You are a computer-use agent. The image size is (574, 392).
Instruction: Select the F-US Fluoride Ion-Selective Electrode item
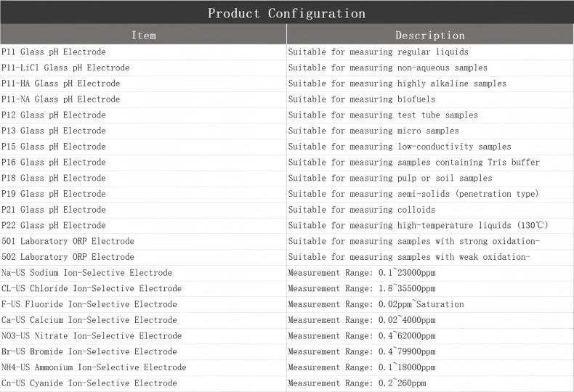[x=89, y=304]
